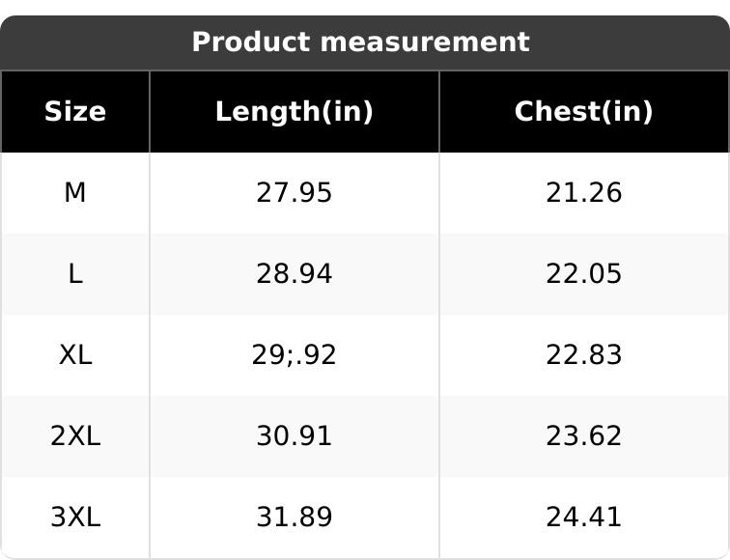
Task: Select the 'M' size cell
Action: 75,193
